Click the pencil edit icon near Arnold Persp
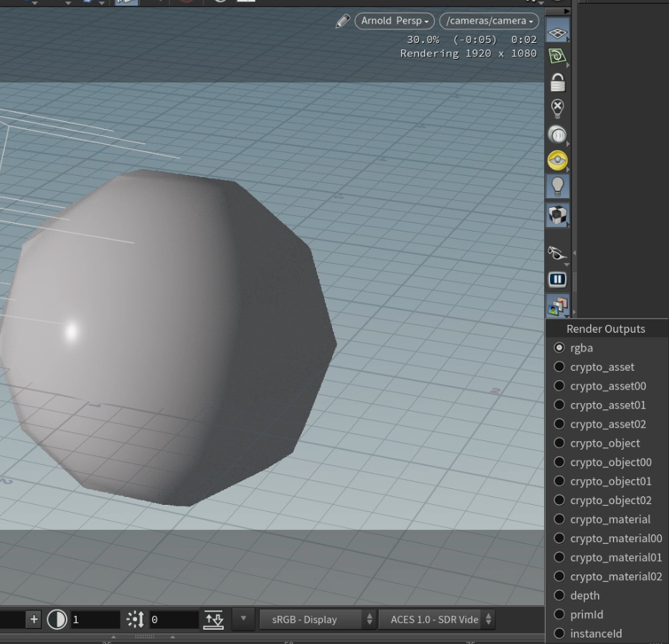The image size is (669, 644). click(342, 21)
